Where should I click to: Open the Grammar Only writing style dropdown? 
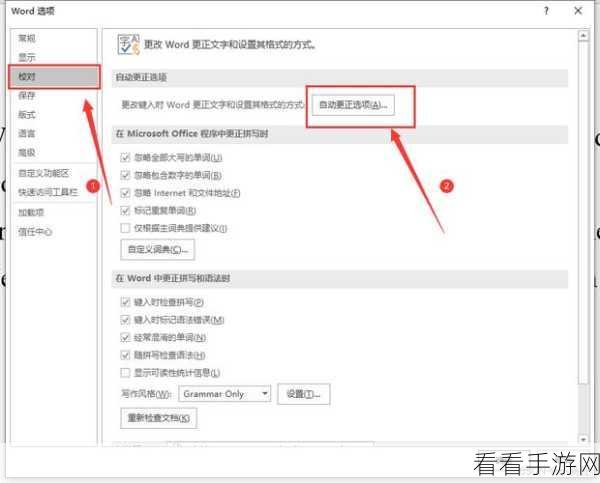click(225, 394)
